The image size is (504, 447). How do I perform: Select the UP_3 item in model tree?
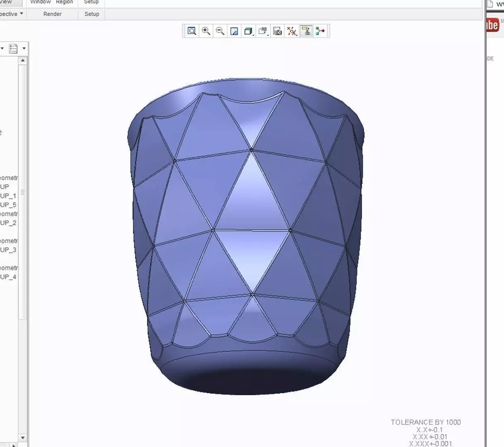pos(8,250)
